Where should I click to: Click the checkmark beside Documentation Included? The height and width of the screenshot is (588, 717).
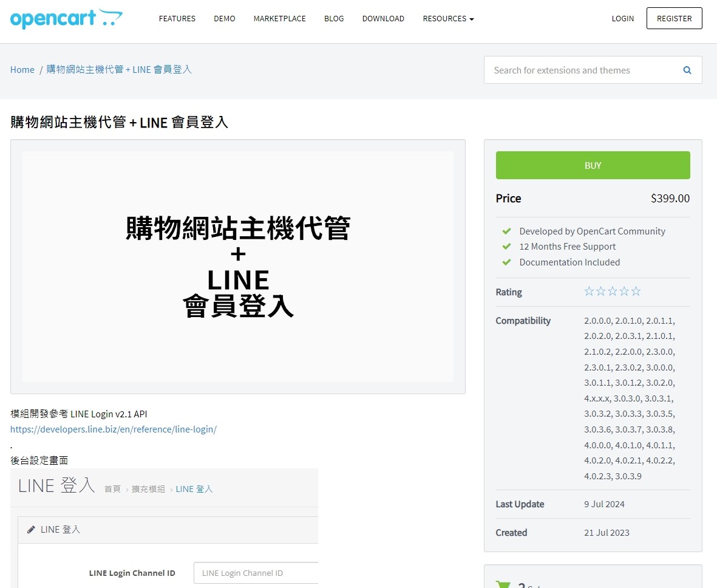point(507,262)
